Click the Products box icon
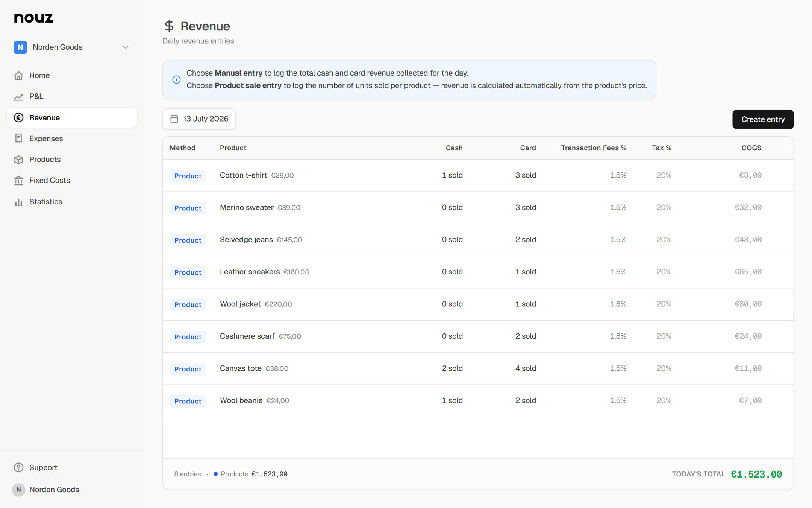 pos(18,160)
